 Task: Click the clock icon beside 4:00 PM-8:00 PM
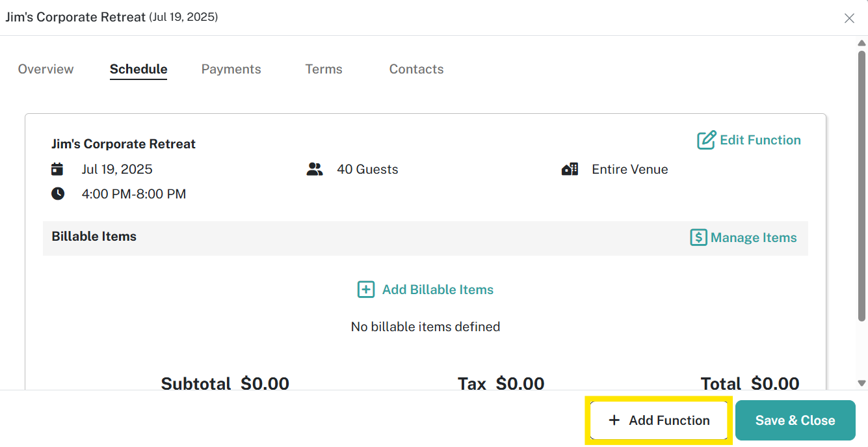click(58, 193)
